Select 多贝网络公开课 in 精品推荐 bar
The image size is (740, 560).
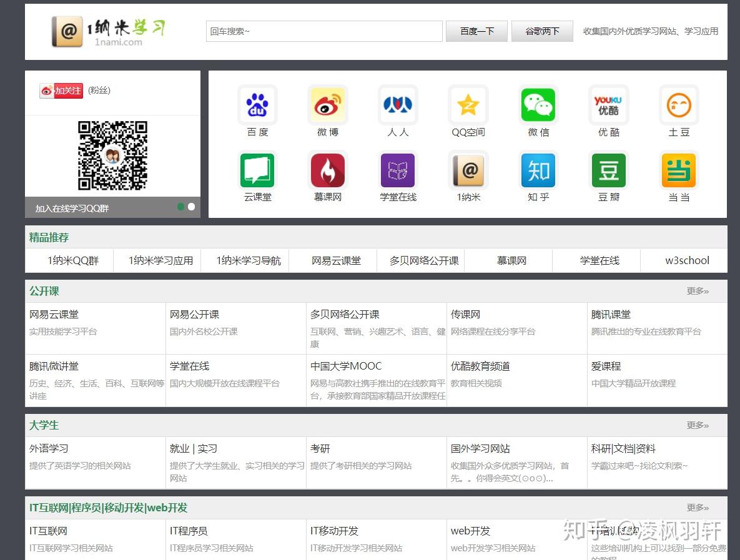click(424, 260)
